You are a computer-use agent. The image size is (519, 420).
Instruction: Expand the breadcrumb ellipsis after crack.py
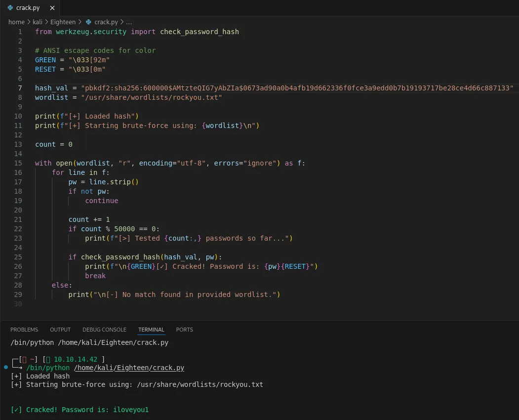click(x=129, y=22)
